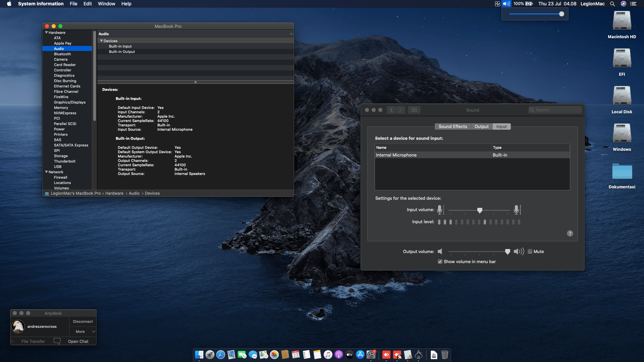Collapse the Audio pane header chevron
Viewport: 644px width, 362px height.
click(x=291, y=34)
